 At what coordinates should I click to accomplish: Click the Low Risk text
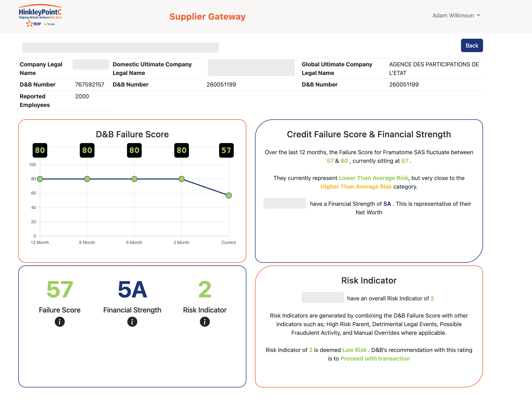coord(354,350)
